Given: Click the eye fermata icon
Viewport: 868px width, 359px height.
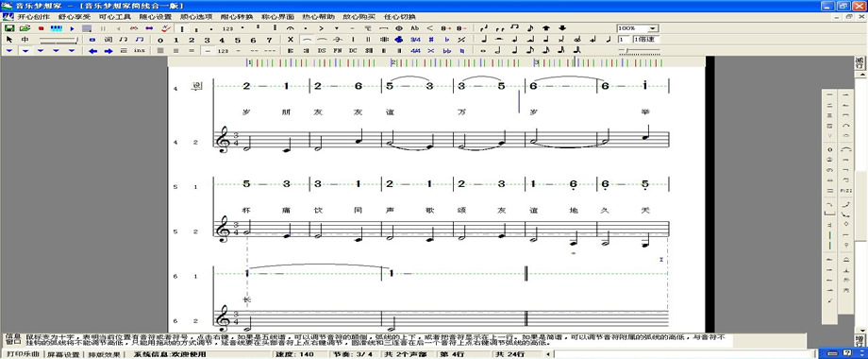Looking at the screenshot, I should click(x=398, y=28).
